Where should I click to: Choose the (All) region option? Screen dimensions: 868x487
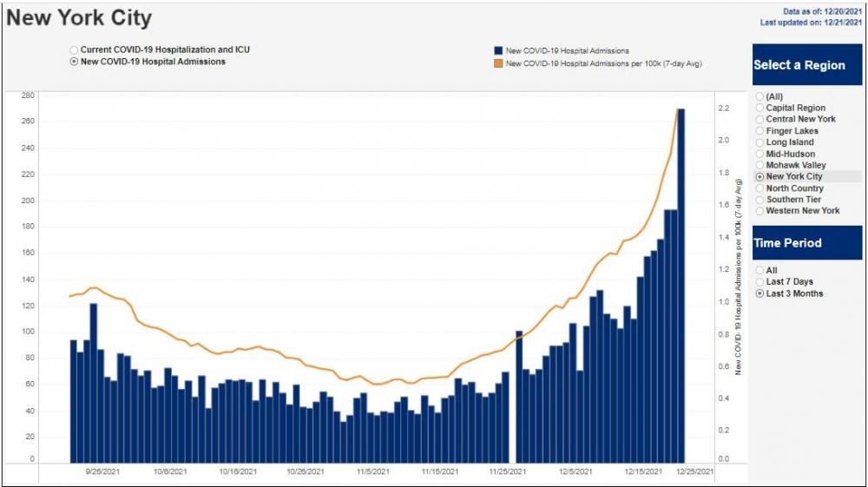point(760,97)
